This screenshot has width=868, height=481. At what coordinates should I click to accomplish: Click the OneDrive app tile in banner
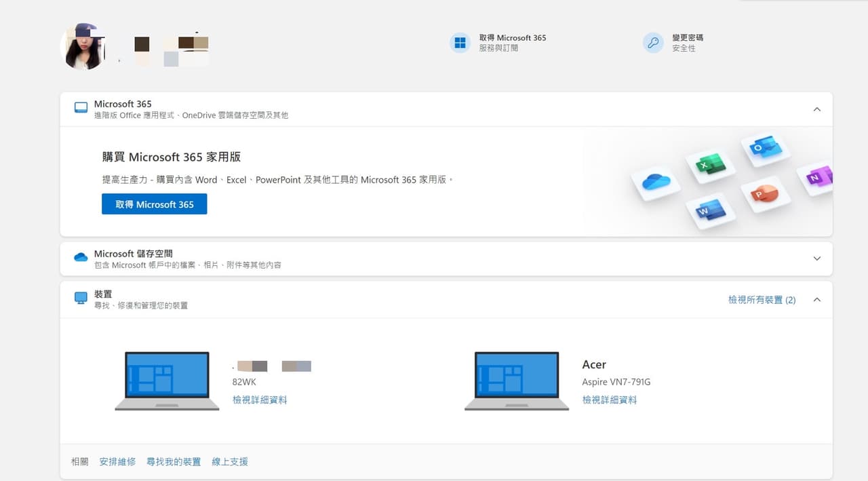tap(655, 182)
